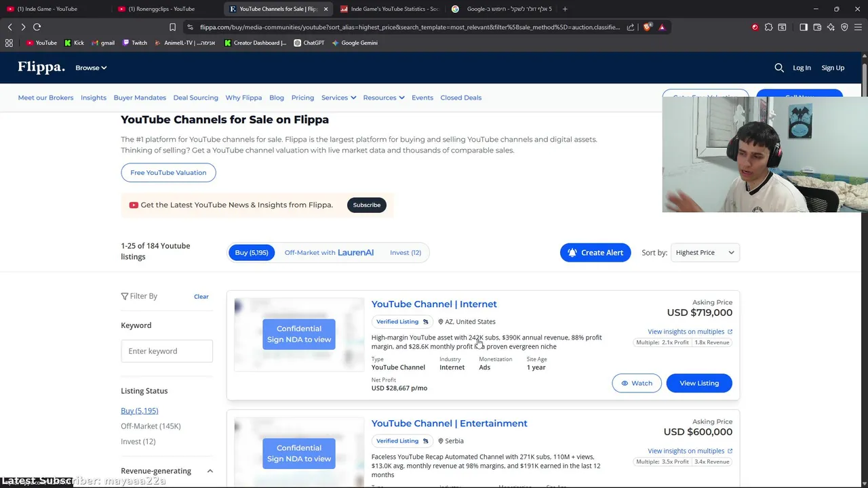The width and height of the screenshot is (868, 488).
Task: Open the gmail bookmark
Action: pos(102,43)
